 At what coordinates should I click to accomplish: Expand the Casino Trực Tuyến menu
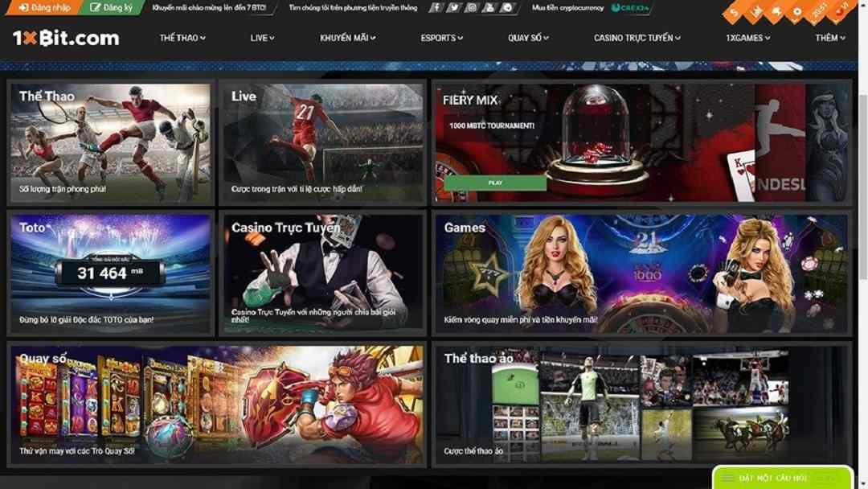[x=637, y=38]
